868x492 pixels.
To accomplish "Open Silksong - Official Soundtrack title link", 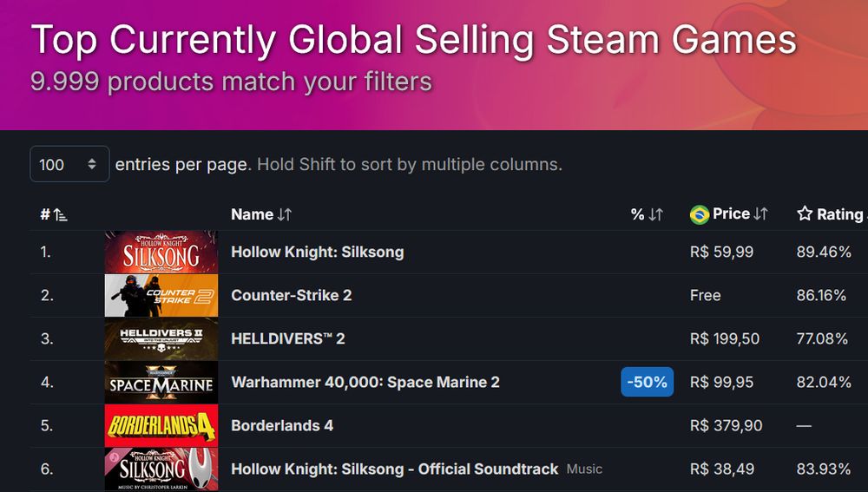I will pyautogui.click(x=395, y=469).
